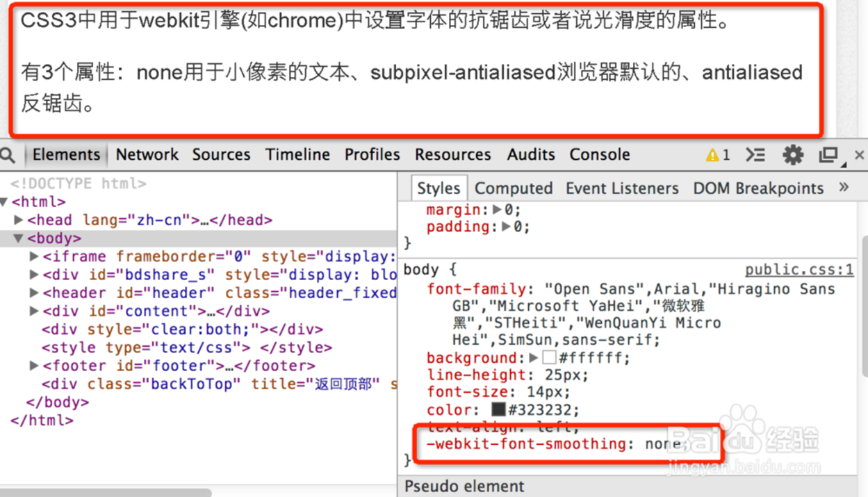Expand the iframe element node
Image resolution: width=868 pixels, height=497 pixels.
(33, 256)
